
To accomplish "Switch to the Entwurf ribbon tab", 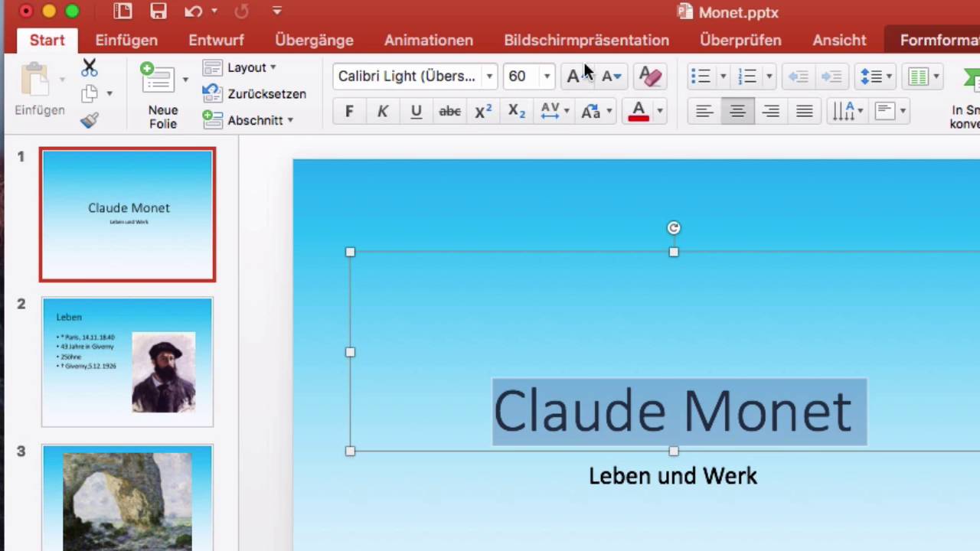I will tap(216, 40).
